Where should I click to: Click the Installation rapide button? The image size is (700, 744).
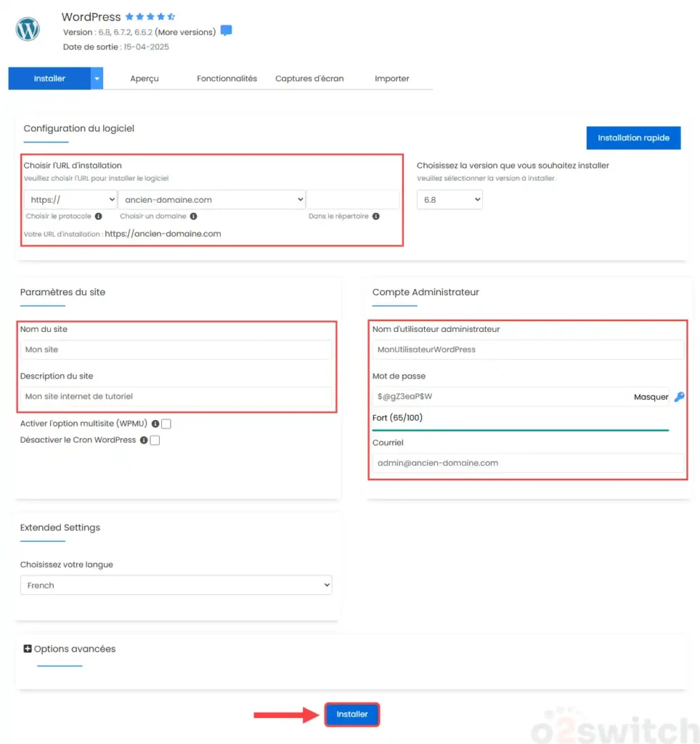click(x=633, y=138)
